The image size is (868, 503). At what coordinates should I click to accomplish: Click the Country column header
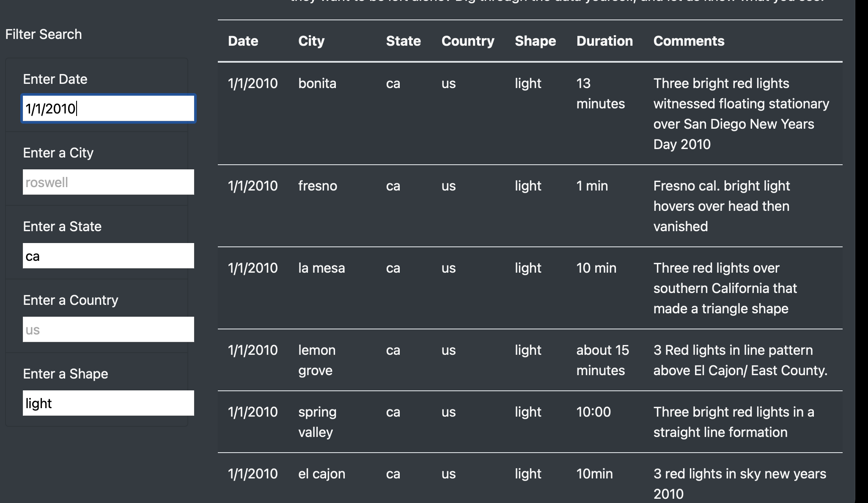467,41
